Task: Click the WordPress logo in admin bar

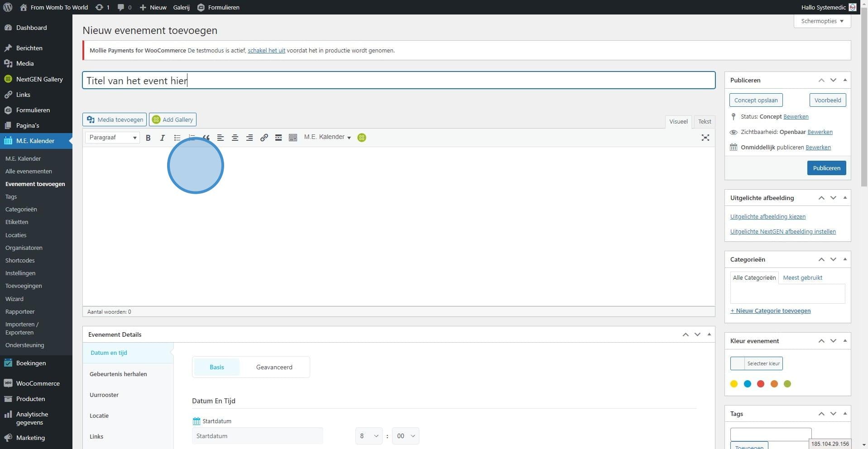Action: coord(8,7)
